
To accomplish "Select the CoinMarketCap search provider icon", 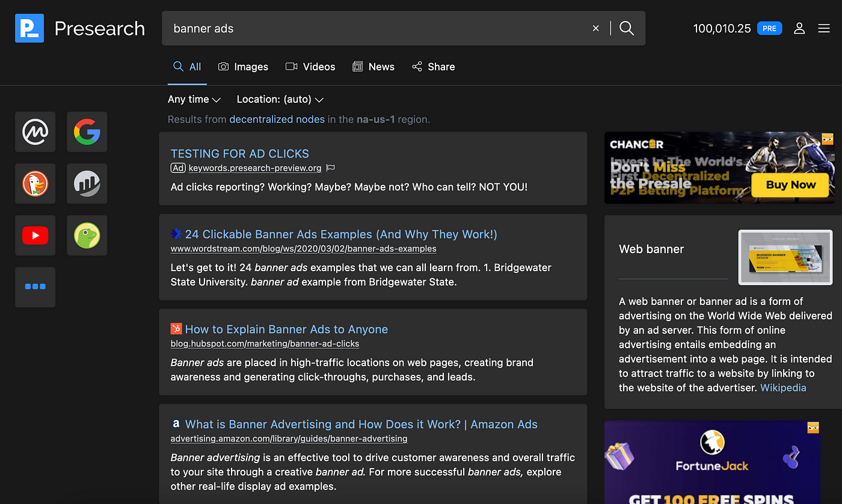I will (x=35, y=132).
